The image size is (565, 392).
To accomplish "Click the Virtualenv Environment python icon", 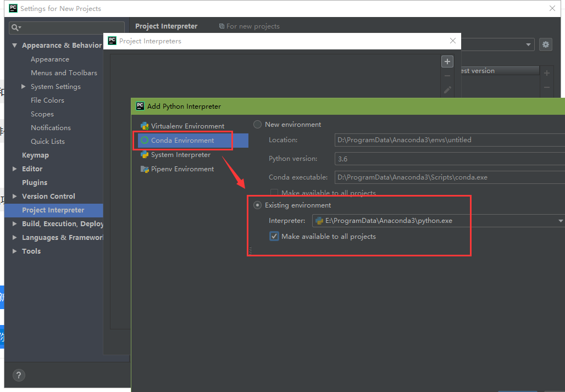I will pyautogui.click(x=145, y=126).
